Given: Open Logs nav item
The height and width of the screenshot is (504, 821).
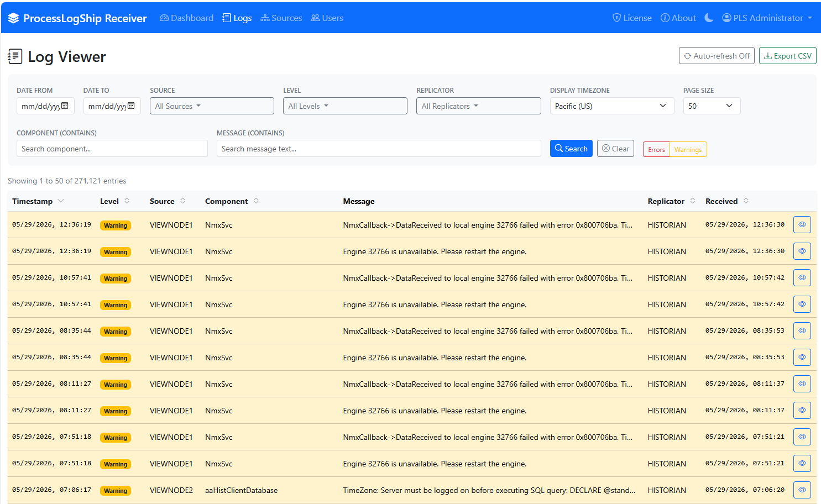Looking at the screenshot, I should (237, 18).
